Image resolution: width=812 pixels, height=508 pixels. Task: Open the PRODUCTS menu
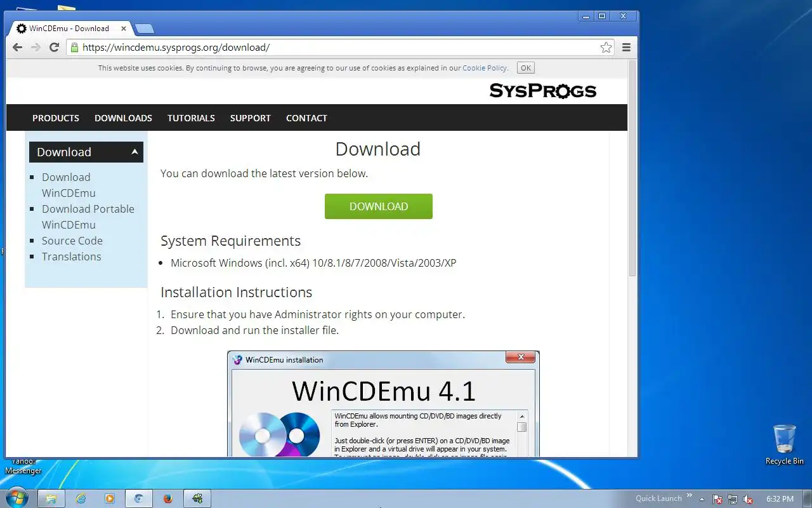pyautogui.click(x=56, y=118)
